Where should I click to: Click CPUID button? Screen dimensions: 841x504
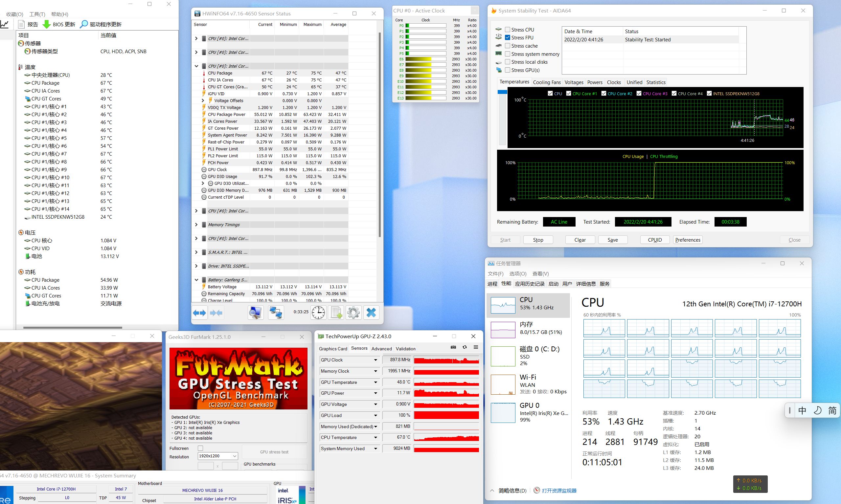[x=655, y=240]
